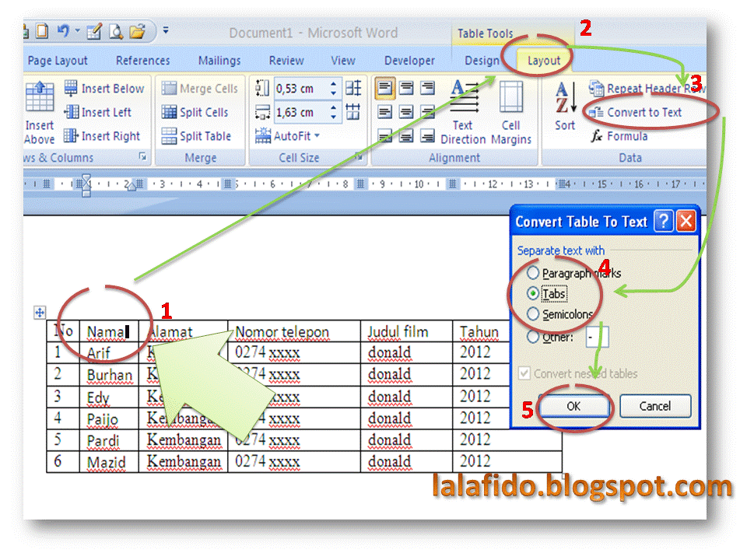Click the column width field 1,63 cm
Image resolution: width=747 pixels, height=560 pixels.
coord(302,112)
